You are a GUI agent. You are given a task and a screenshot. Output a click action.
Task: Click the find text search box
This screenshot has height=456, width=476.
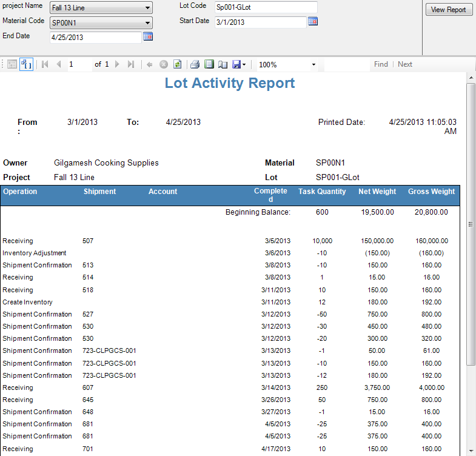(347, 64)
